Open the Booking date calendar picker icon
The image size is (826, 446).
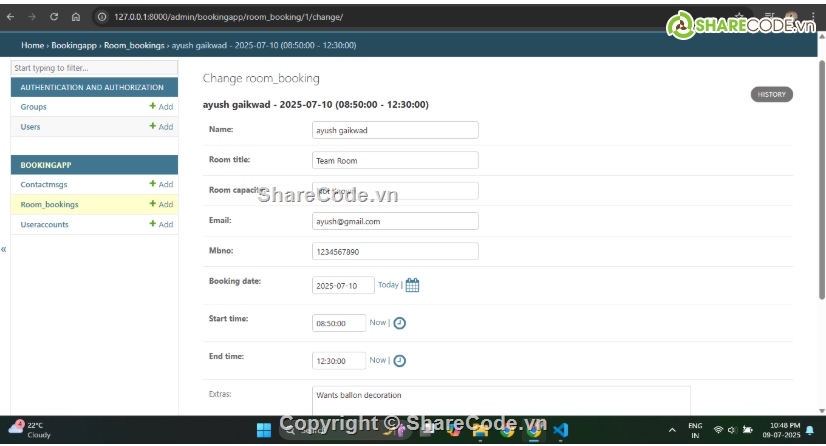click(x=412, y=285)
